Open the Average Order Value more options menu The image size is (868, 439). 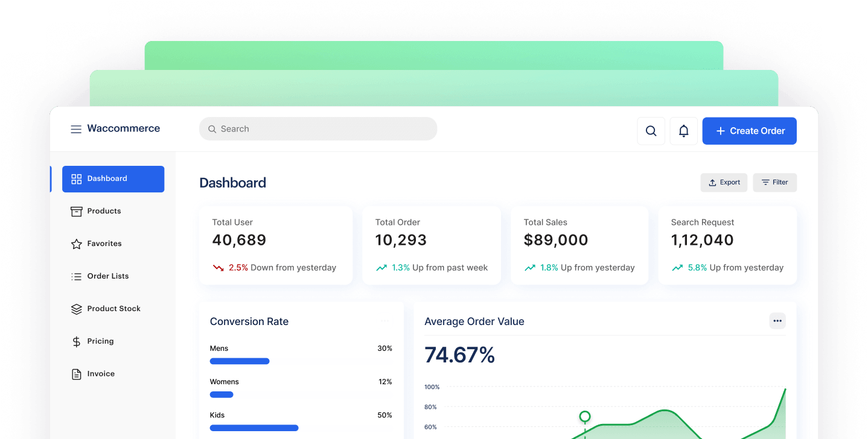[x=777, y=321]
